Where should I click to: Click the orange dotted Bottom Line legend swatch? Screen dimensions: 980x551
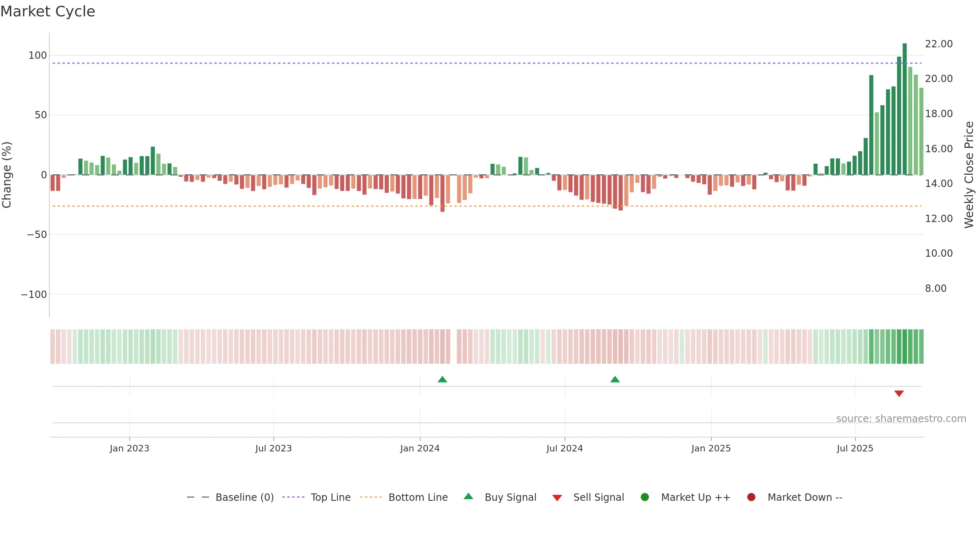(x=371, y=497)
